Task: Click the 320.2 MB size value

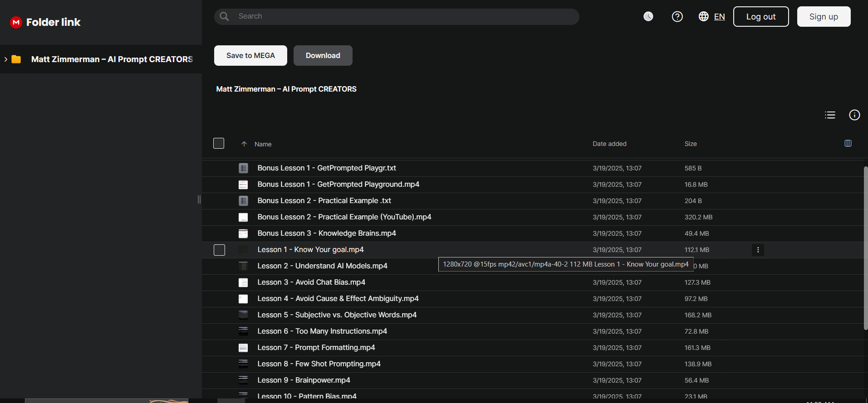Action: pos(698,217)
